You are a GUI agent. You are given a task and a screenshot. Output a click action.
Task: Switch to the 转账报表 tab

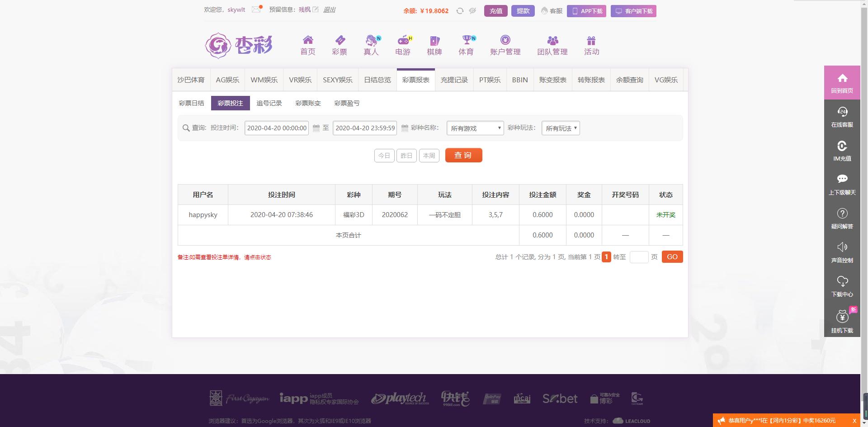click(x=591, y=80)
